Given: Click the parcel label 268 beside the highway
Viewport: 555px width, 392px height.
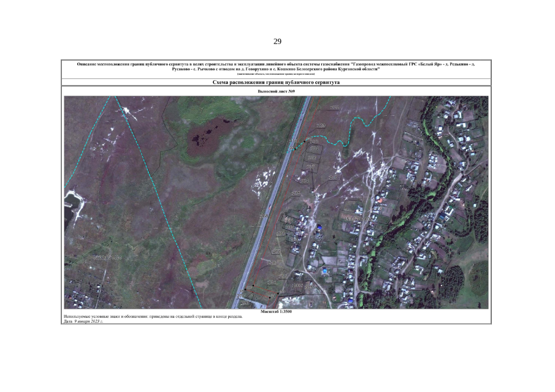Looking at the screenshot, I should coord(264,216).
